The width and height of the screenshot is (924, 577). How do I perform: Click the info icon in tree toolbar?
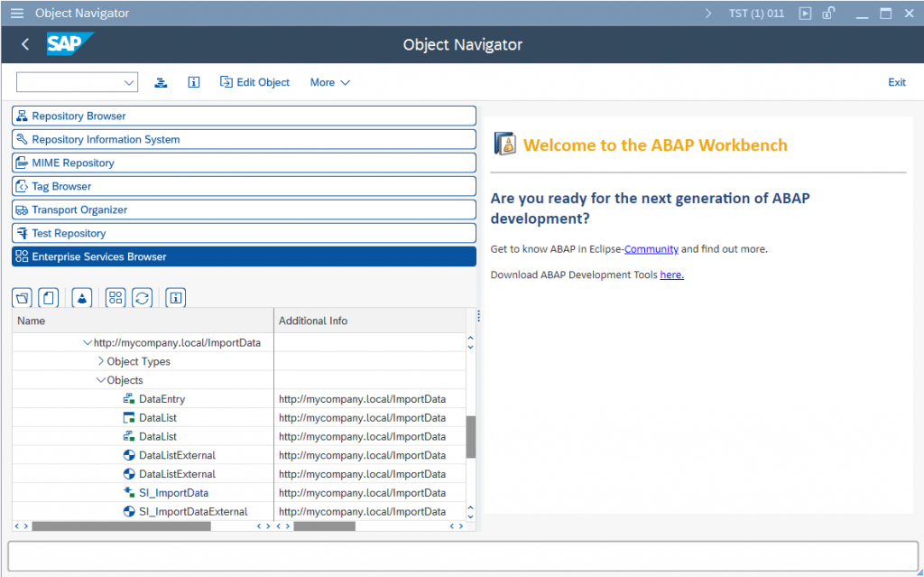[176, 297]
